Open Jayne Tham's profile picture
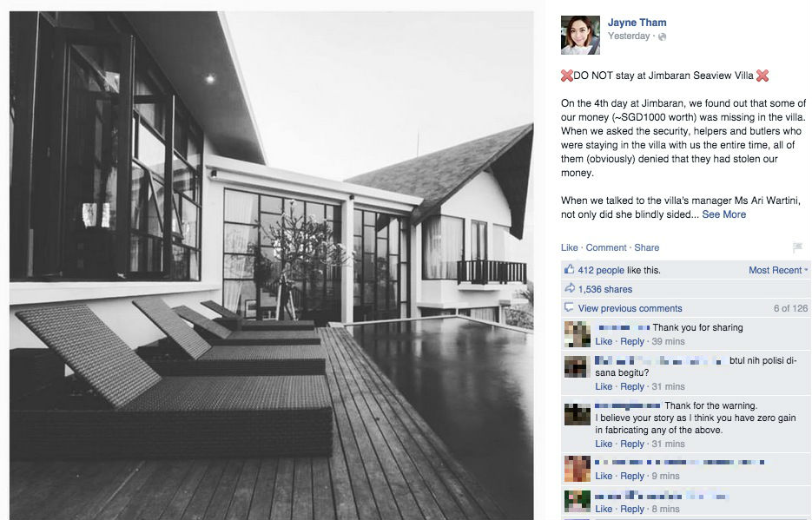The image size is (812, 520). (580, 35)
